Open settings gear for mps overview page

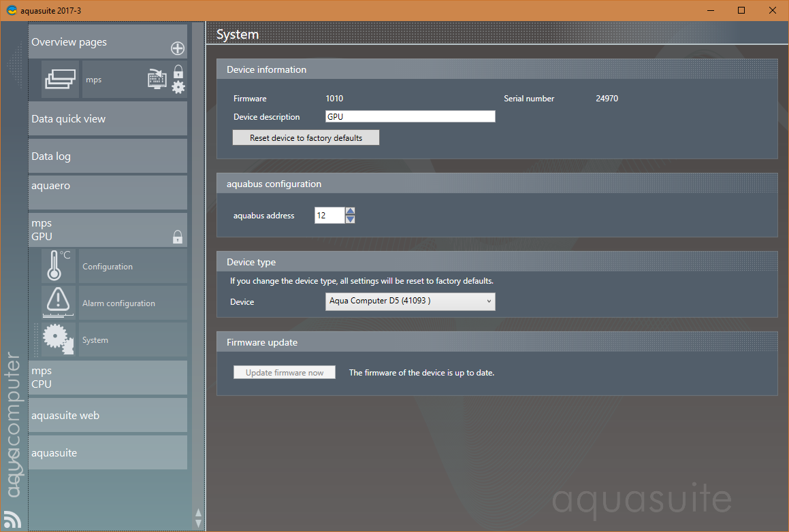coord(178,87)
